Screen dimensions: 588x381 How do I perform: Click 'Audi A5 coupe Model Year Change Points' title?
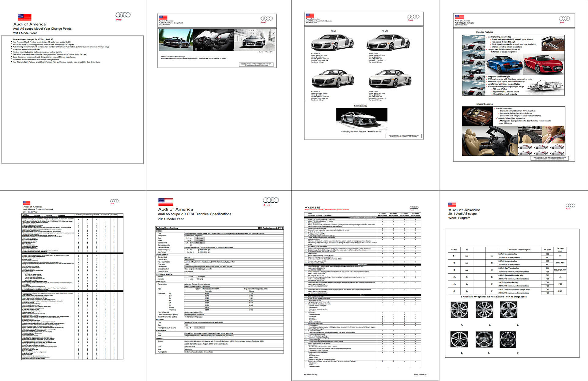42,29
